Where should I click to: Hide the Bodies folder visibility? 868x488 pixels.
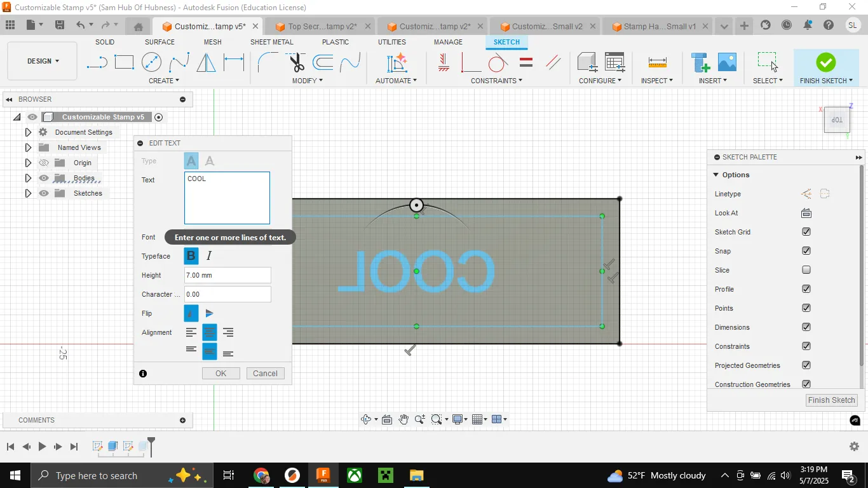(44, 178)
